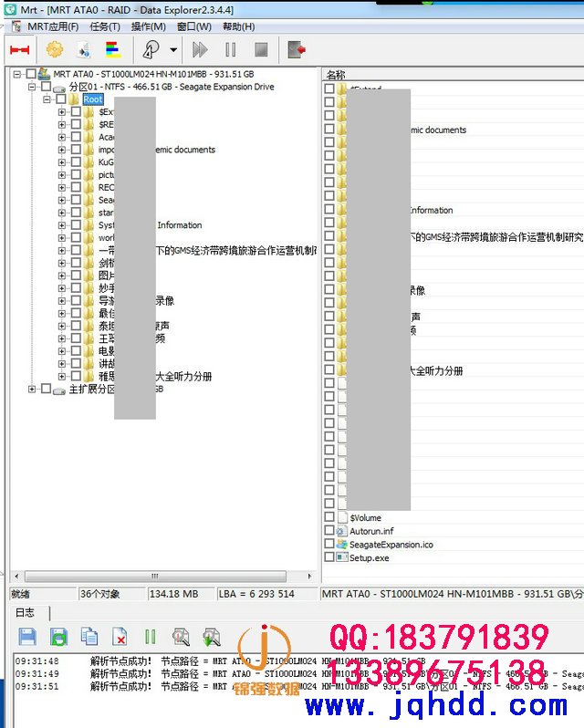Click the red connect/measure toolbar icon

tap(19, 49)
